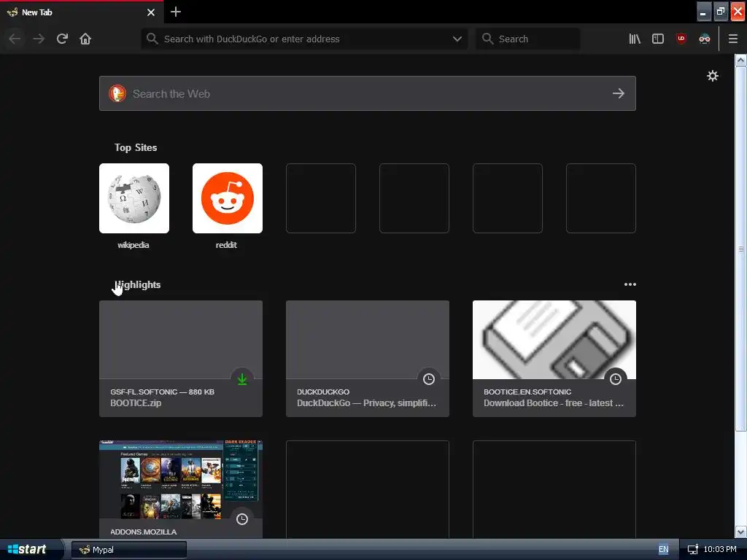
Task: Open the wikipedia top site tile
Action: pyautogui.click(x=134, y=198)
